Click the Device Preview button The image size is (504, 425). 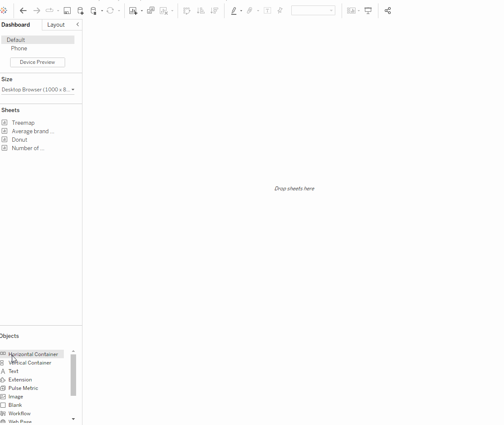(x=38, y=62)
